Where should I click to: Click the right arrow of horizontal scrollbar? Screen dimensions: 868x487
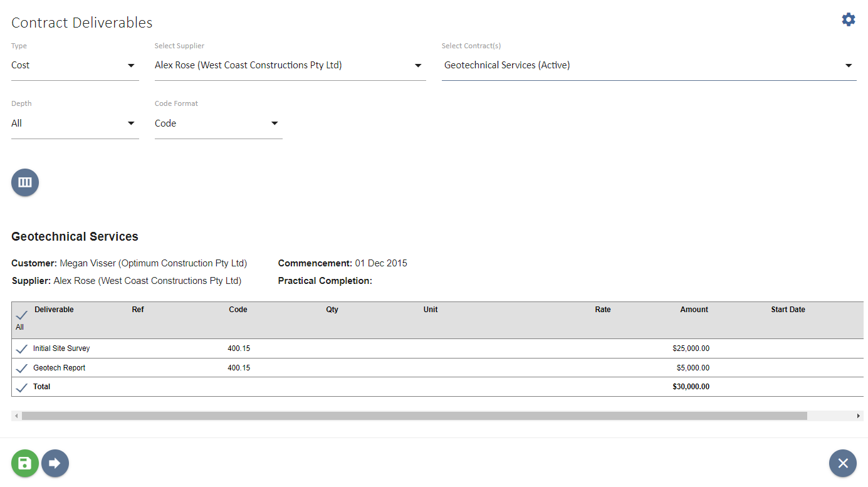click(x=858, y=415)
